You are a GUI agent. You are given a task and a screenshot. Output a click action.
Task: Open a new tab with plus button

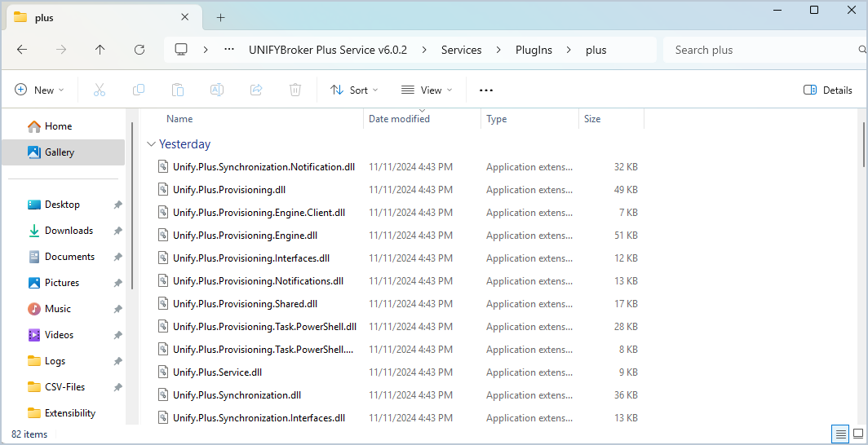pos(220,18)
